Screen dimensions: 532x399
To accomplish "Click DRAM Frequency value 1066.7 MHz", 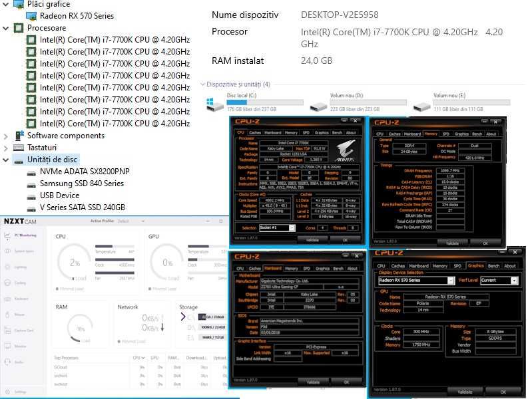I will [x=450, y=171].
